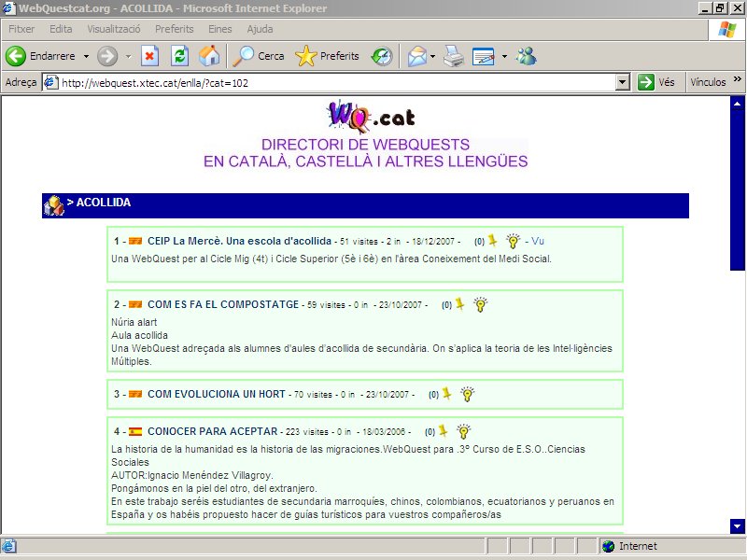This screenshot has height=560, width=747.
Task: Expand the Vínculos links chevron
Action: [738, 79]
